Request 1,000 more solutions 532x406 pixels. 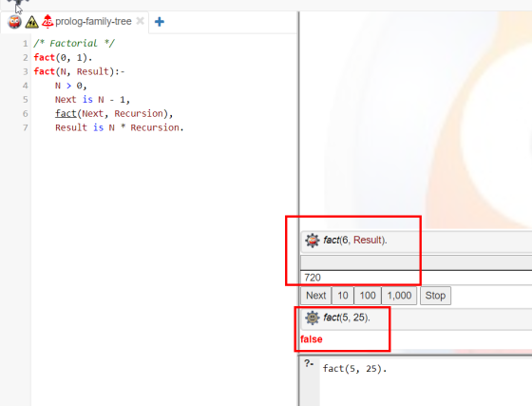click(399, 296)
